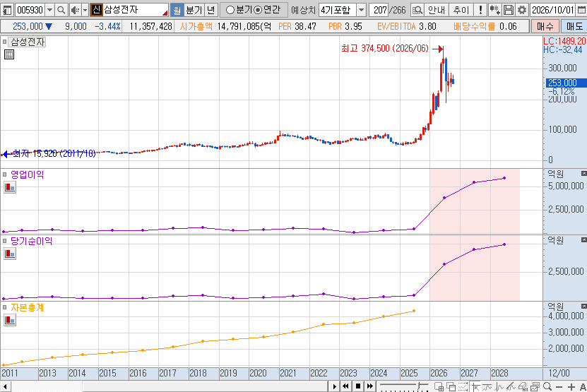Open the 4기포함 forecast dropdown
The width and height of the screenshot is (587, 392).
coord(361,10)
